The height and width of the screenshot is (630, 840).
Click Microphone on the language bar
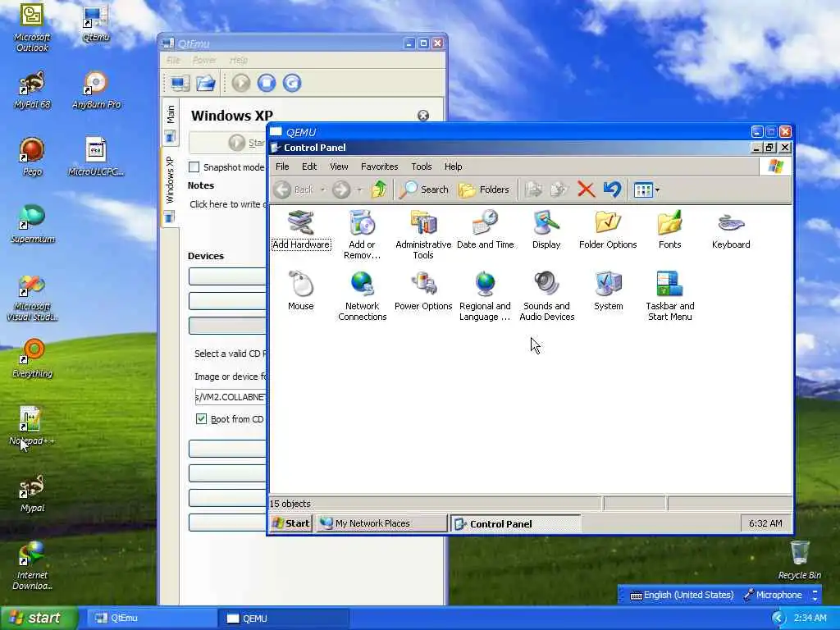click(x=772, y=595)
